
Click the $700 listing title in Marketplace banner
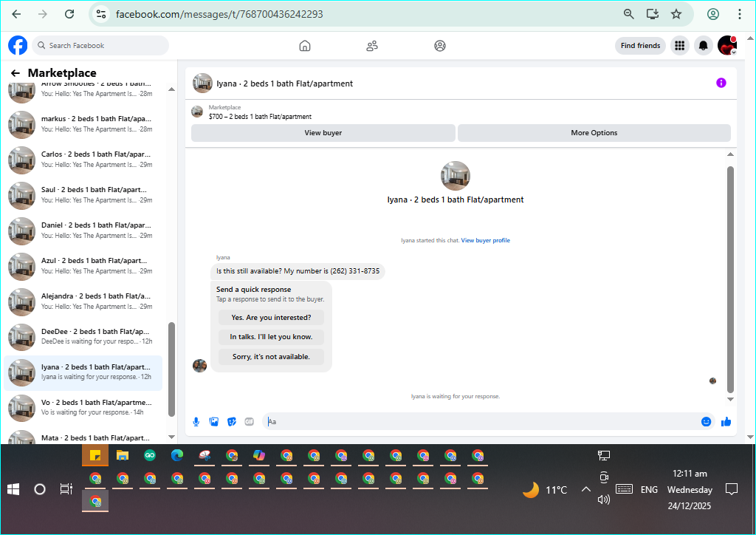click(x=261, y=117)
